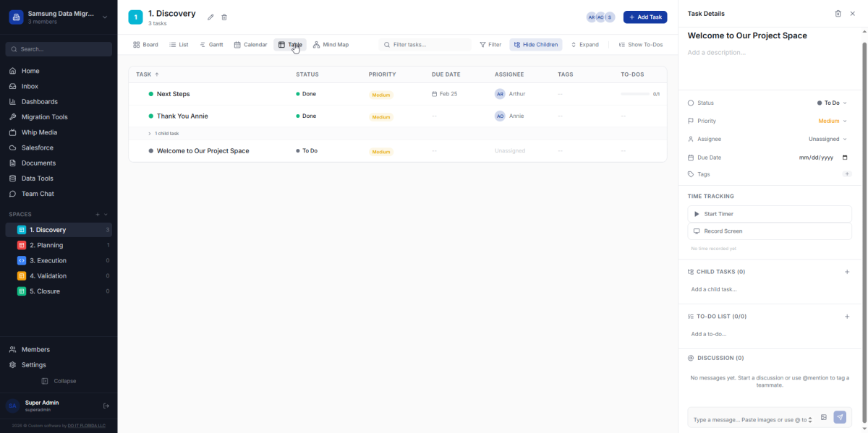Switch to the Gantt view tab
868x433 pixels.
211,45
